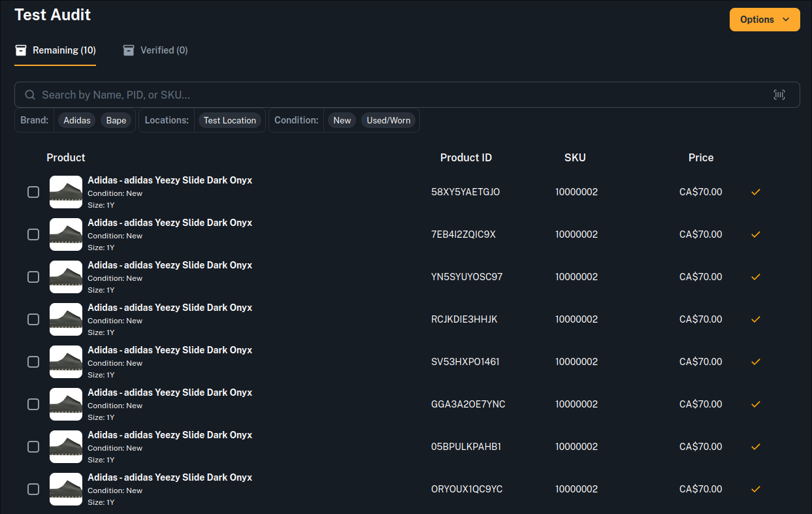Tick the checkbox for product 58XY5YAETGJO

coord(33,192)
